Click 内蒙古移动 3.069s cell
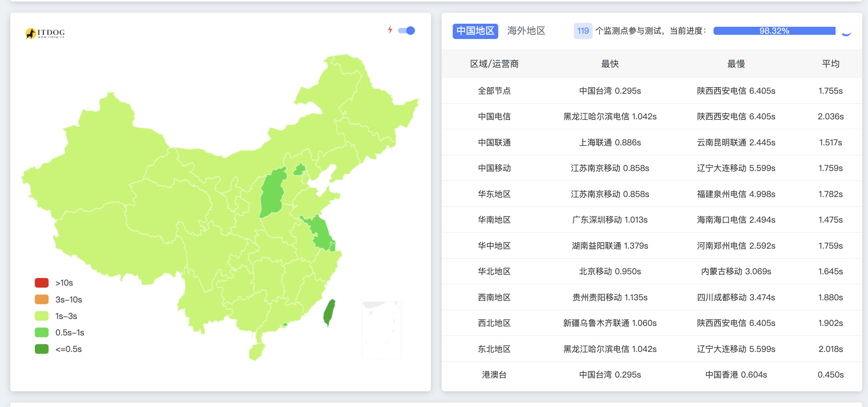This screenshot has width=868, height=407. click(736, 271)
